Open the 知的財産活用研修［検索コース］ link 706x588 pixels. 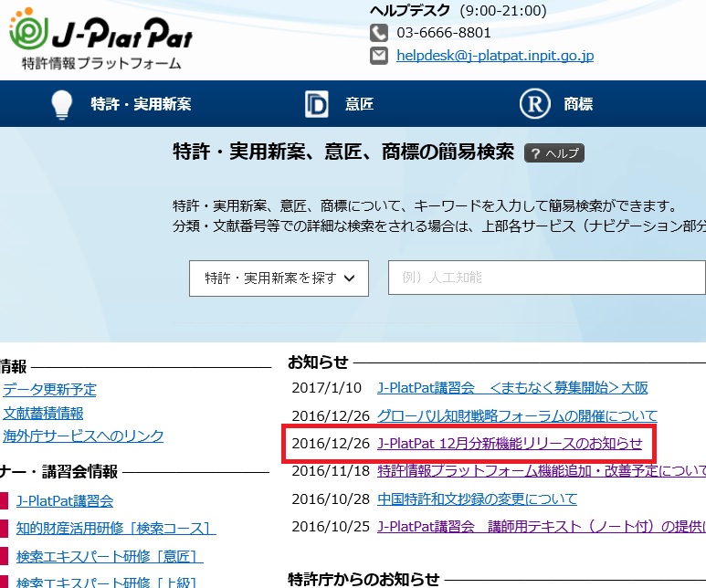click(116, 528)
